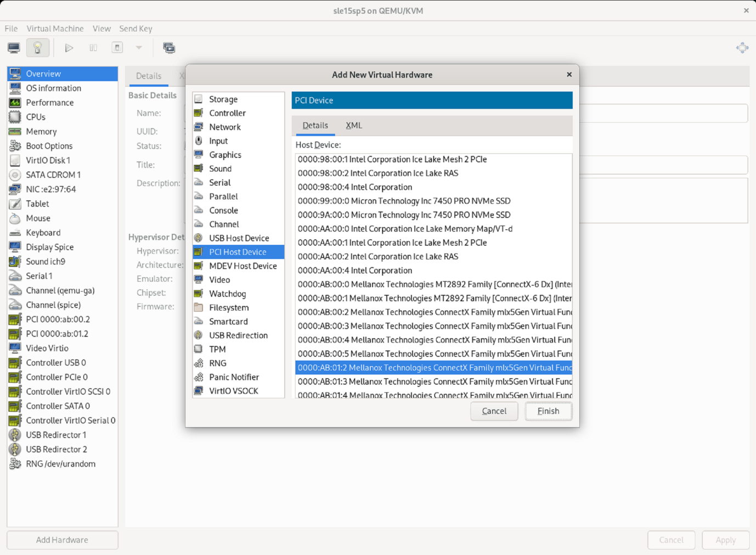Select TPM in the hardware type list
The height and width of the screenshot is (555, 756).
pyautogui.click(x=217, y=349)
